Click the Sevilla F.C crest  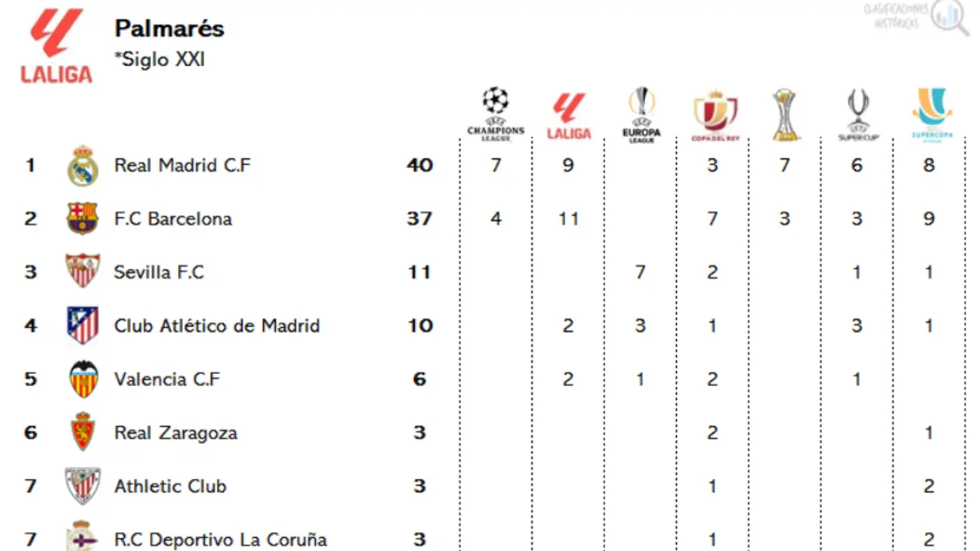pos(82,272)
